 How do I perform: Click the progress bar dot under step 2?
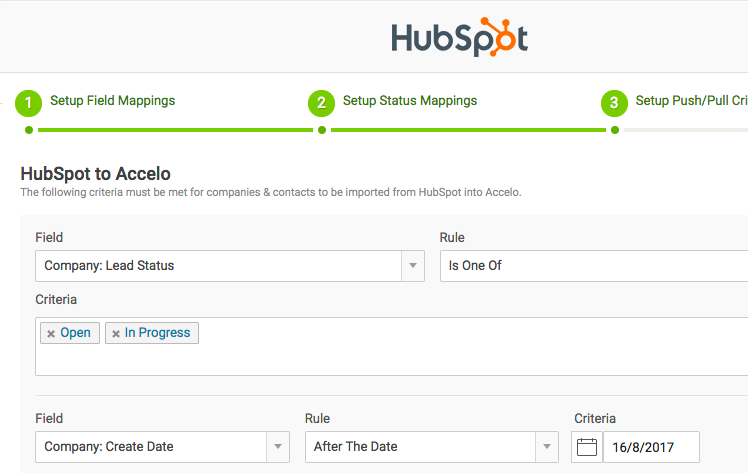pos(321,129)
